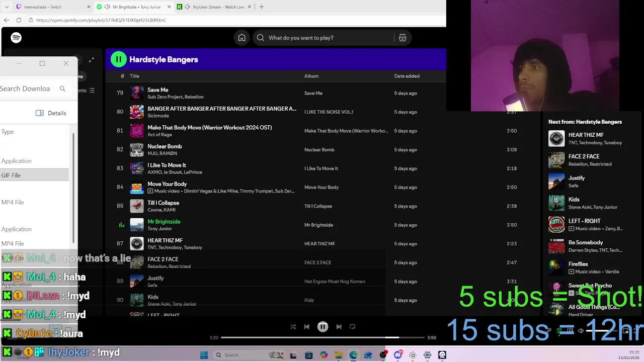
Task: Open Act of Rage artist link
Action: tap(159, 135)
